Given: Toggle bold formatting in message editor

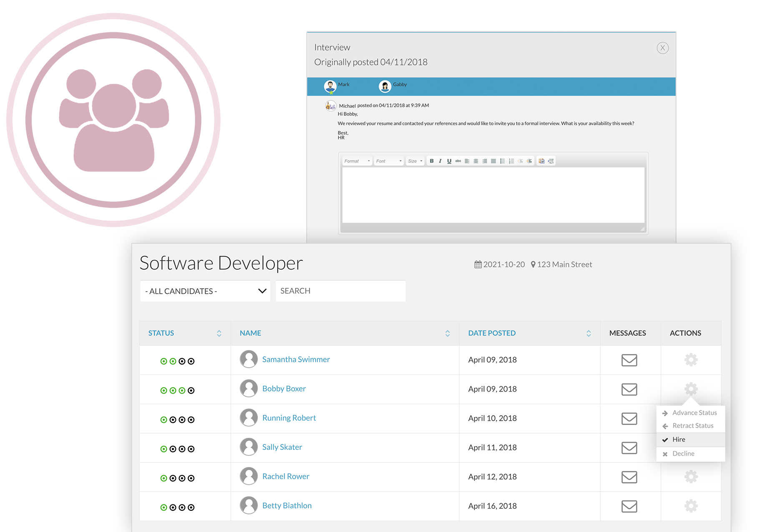Looking at the screenshot, I should click(431, 161).
